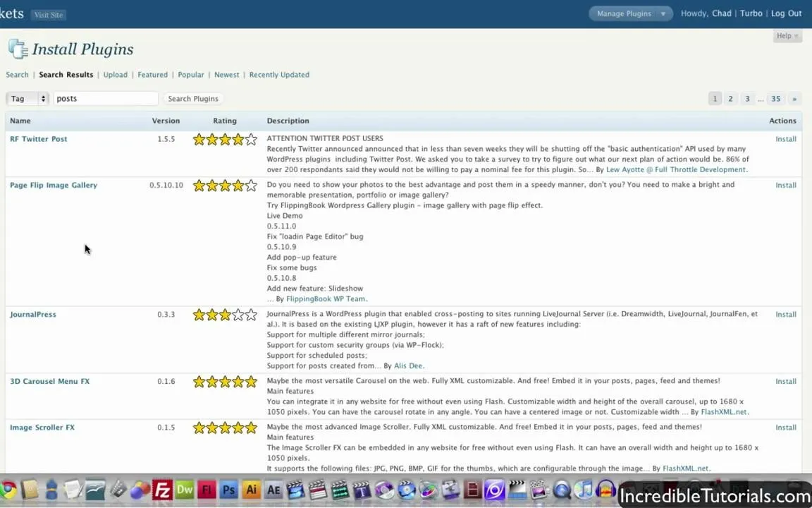Screen dimensions: 812x508
Task: Launch Illustrator from the dock
Action: coord(251,490)
